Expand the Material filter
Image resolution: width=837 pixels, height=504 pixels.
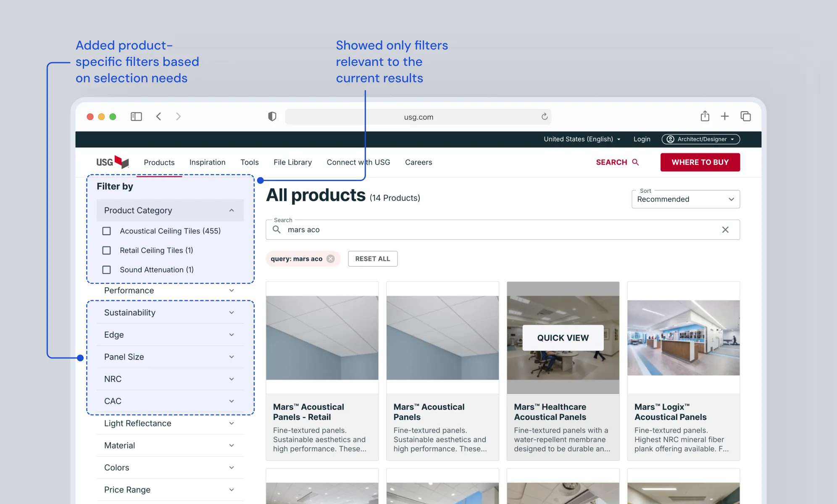170,446
